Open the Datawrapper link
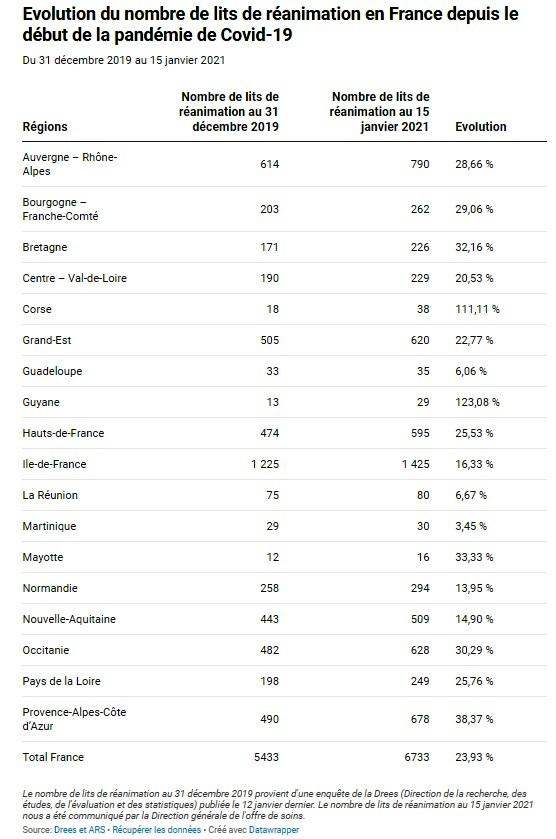 coord(274,830)
